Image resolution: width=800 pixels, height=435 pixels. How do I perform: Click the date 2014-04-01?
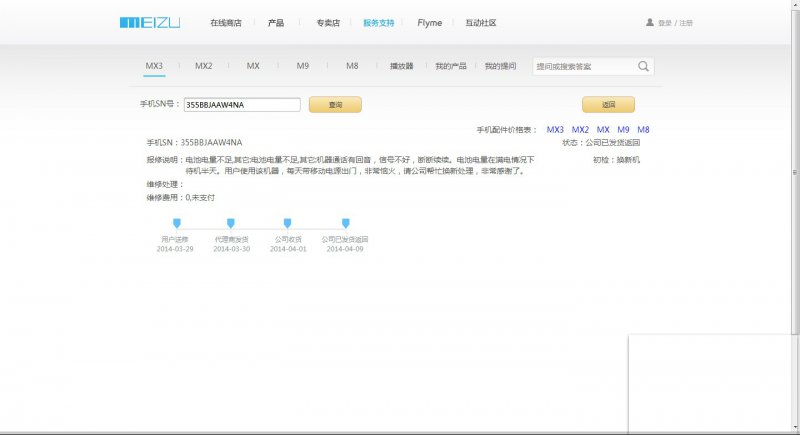288,249
